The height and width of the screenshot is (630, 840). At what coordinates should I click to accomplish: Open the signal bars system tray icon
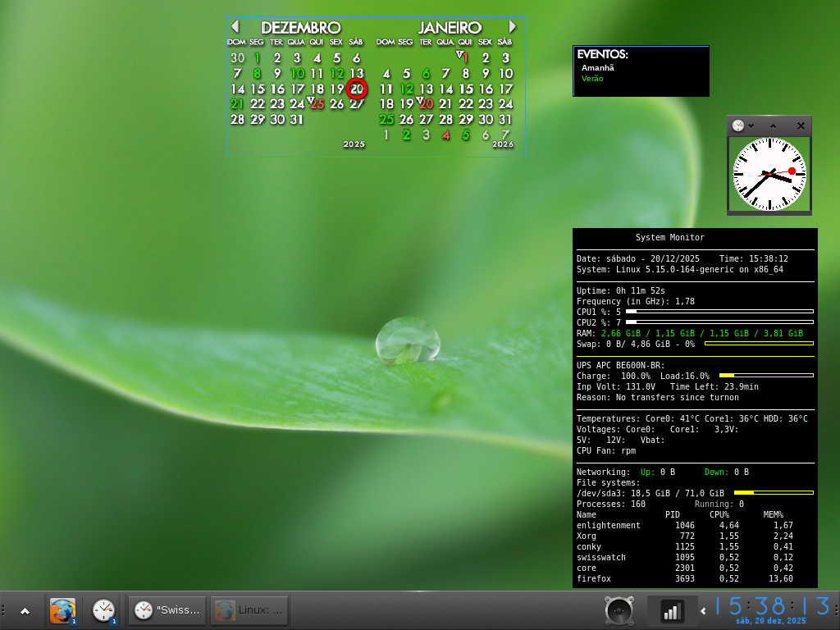coord(672,611)
